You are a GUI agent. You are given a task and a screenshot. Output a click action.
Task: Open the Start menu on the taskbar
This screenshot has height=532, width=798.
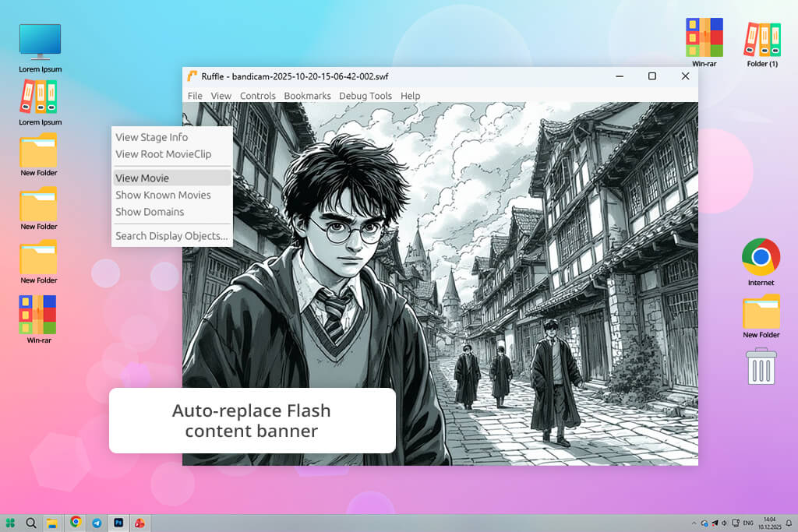coord(9,523)
